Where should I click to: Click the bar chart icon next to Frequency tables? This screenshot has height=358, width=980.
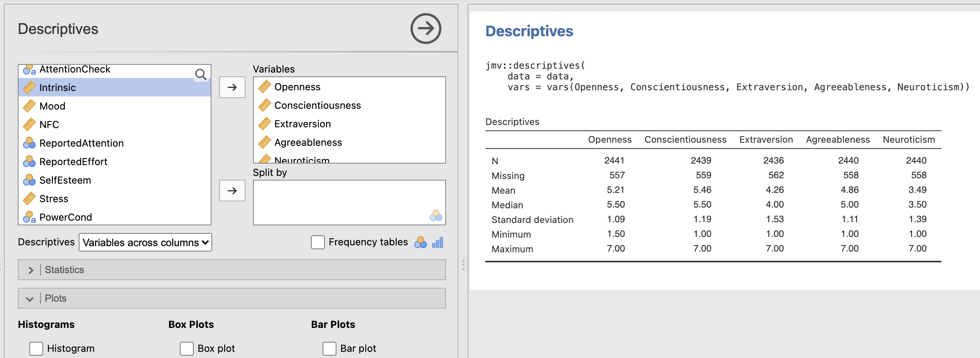[438, 242]
